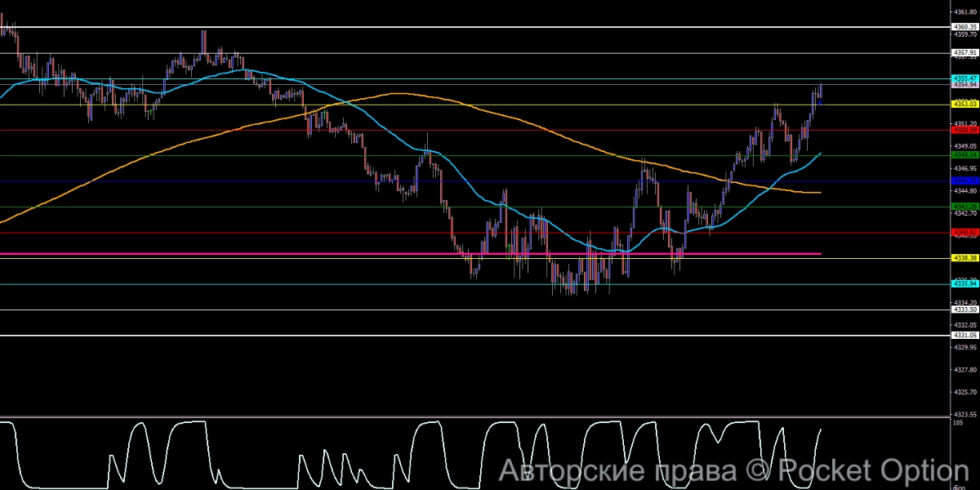Click the 4329.95 axis price tick
980x490 pixels.
click(x=964, y=347)
